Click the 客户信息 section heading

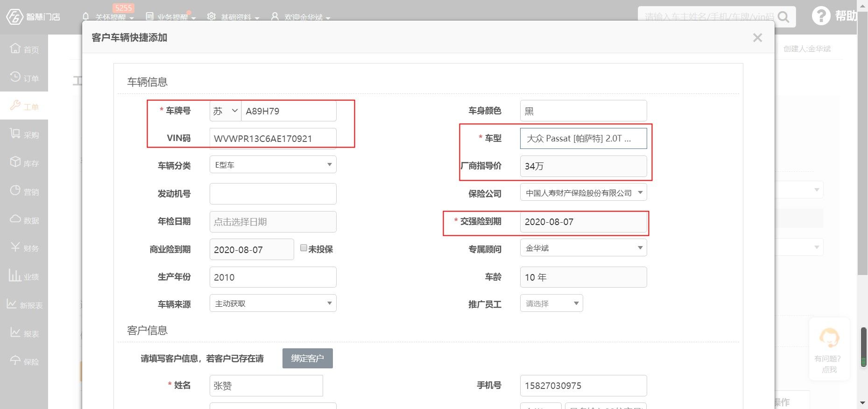click(147, 331)
